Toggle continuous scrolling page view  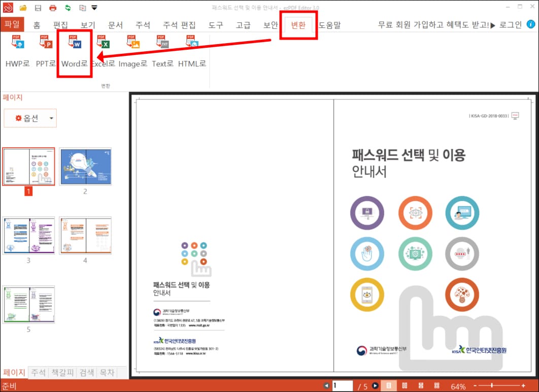421,386
